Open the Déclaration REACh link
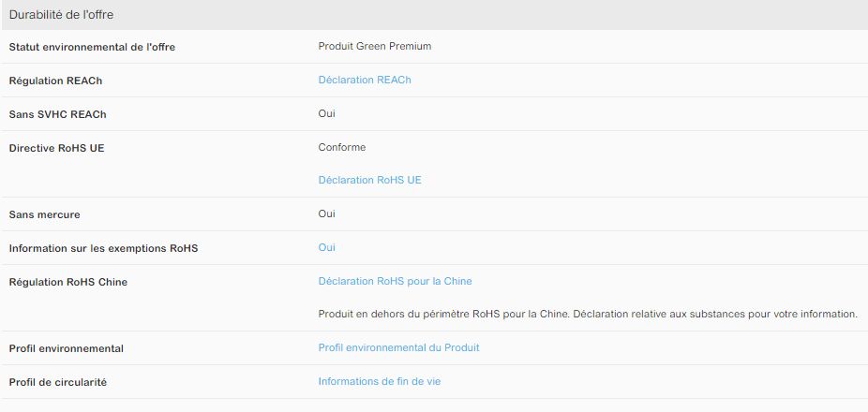868x412 pixels. pyautogui.click(x=364, y=81)
